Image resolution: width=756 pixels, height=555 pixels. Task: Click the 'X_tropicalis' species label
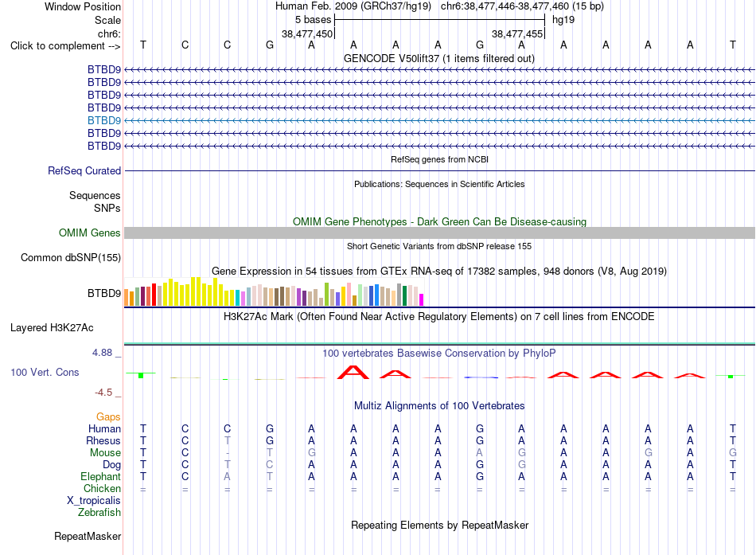pos(94,501)
